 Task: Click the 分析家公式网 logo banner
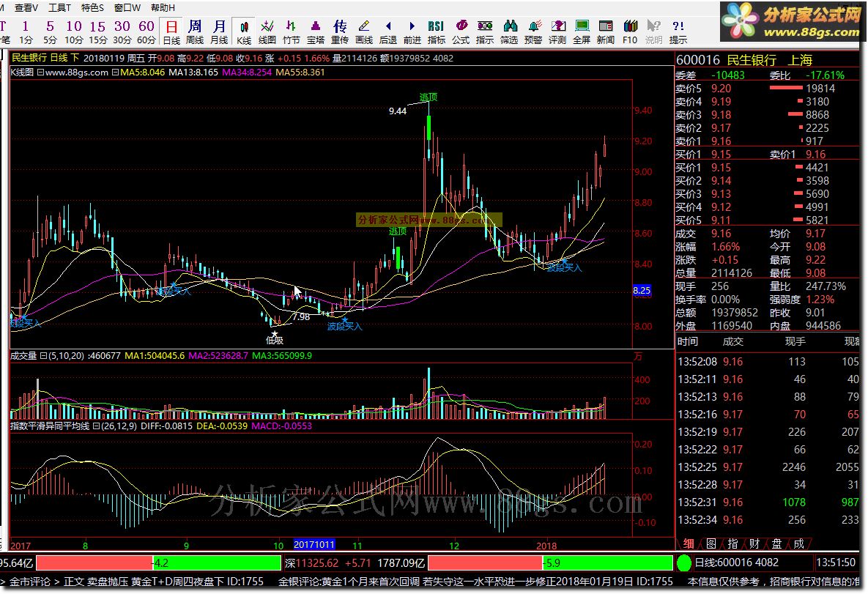(x=790, y=22)
